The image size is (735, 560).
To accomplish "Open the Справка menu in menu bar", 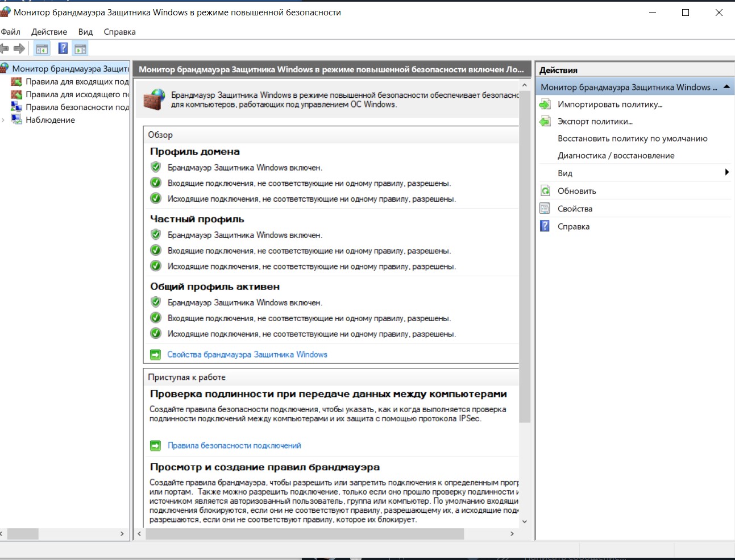I will click(x=119, y=32).
